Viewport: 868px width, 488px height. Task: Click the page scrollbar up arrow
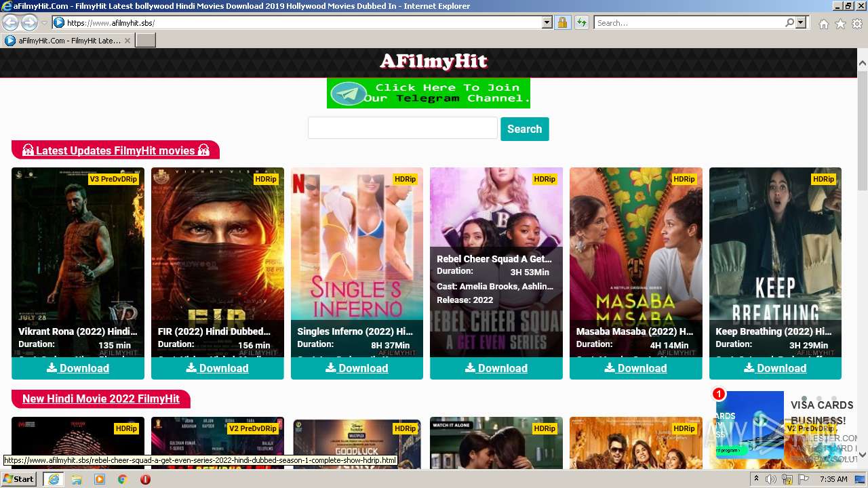863,63
